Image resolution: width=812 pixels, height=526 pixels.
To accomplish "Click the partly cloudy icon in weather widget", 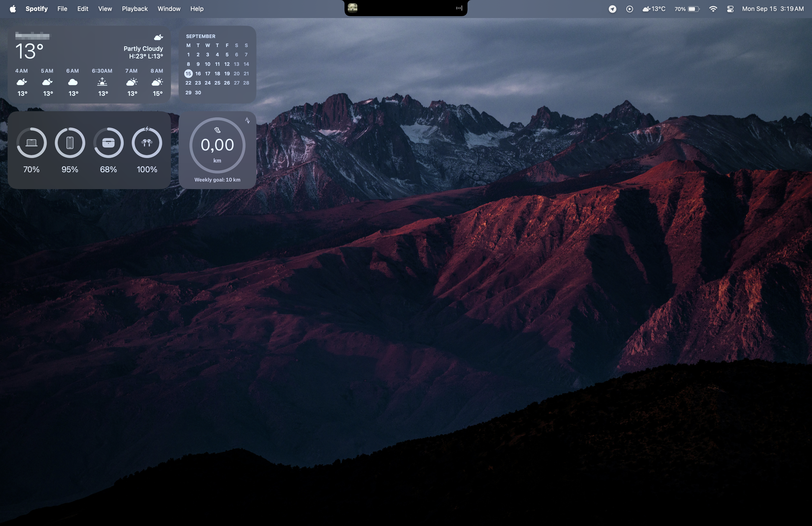I will coord(158,38).
